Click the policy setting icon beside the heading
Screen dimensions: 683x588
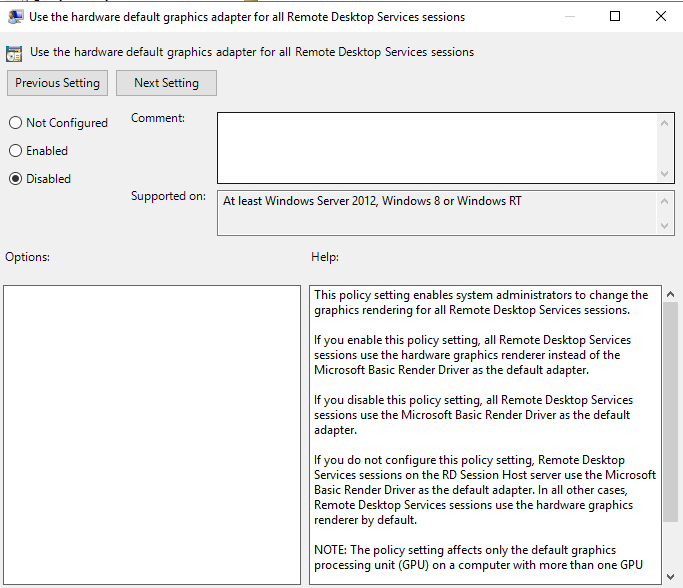[14, 54]
